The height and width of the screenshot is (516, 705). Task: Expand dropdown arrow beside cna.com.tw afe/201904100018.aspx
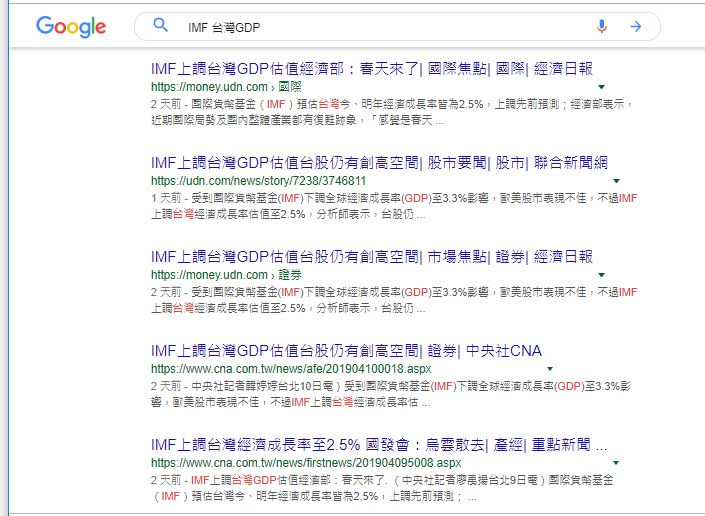pos(549,369)
